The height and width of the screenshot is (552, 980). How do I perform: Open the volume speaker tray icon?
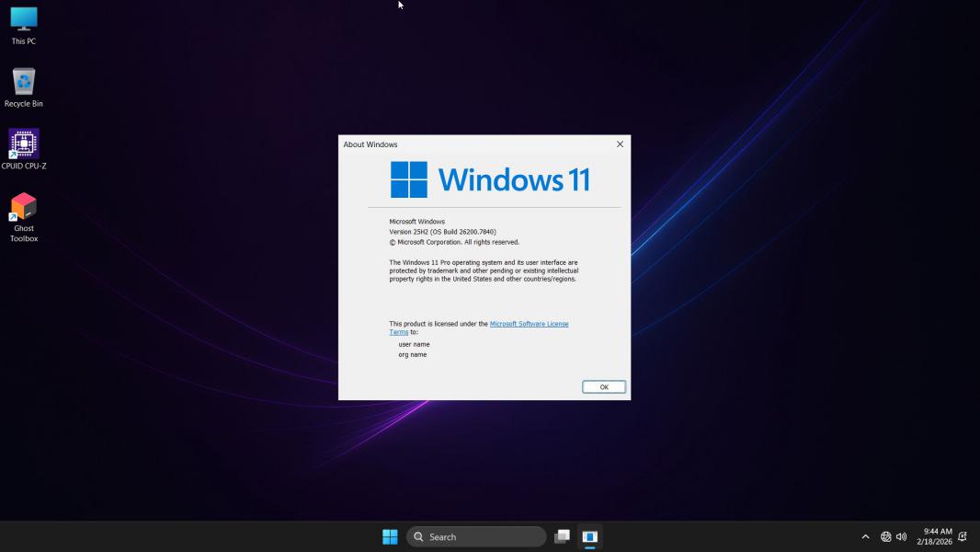coord(901,536)
